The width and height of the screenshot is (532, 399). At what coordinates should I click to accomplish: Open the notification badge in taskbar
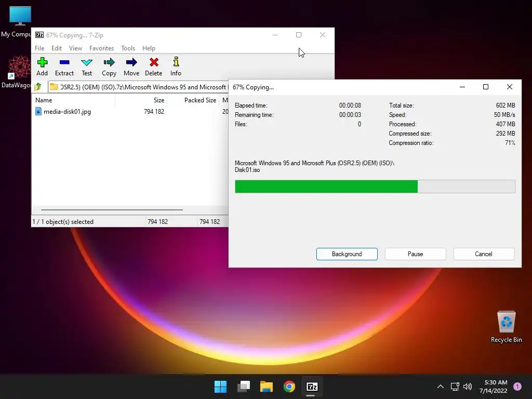tap(517, 387)
